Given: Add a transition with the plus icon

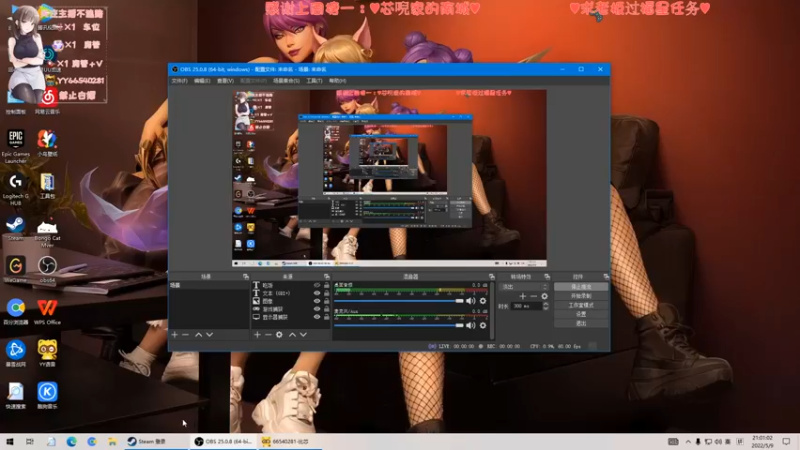Looking at the screenshot, I should (522, 296).
